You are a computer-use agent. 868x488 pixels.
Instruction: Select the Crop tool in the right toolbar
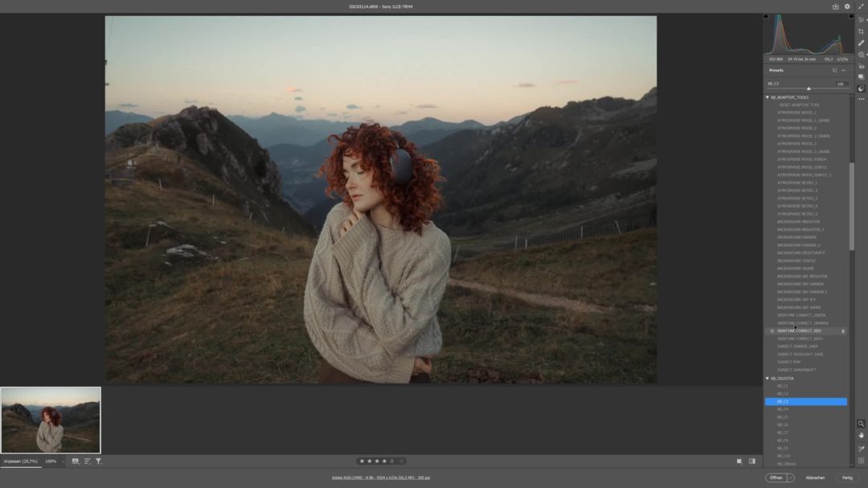point(862,29)
